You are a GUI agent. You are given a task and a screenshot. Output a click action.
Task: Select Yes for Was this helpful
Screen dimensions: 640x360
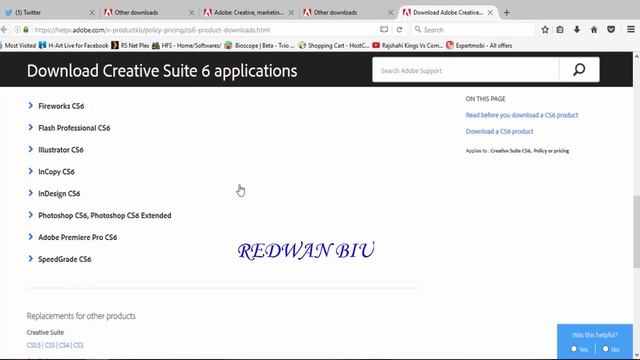point(574,349)
